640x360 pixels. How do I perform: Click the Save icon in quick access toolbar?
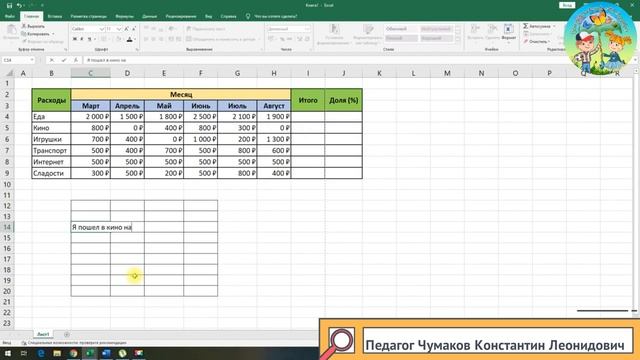pos(9,5)
